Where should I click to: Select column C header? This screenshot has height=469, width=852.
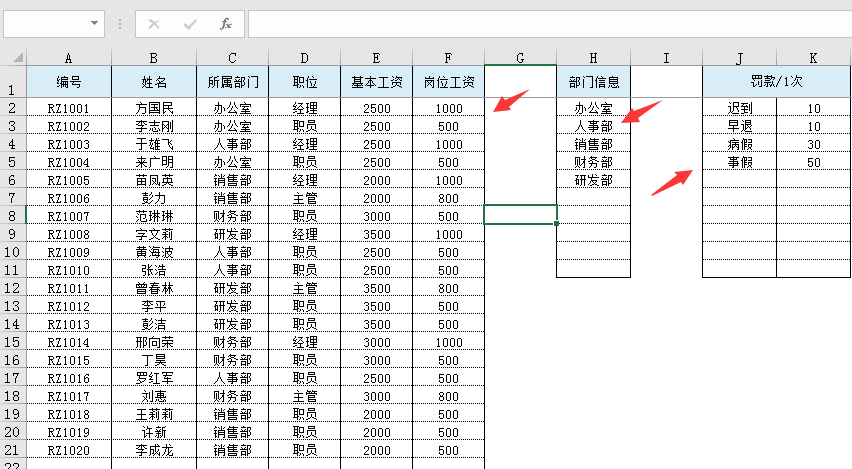pos(233,58)
